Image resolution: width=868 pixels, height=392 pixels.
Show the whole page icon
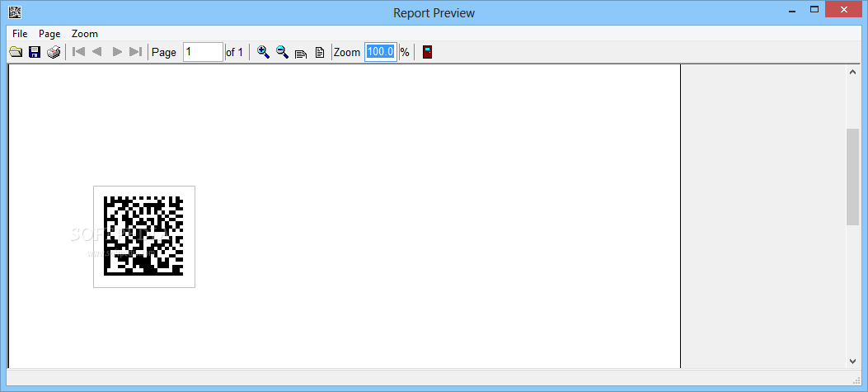coord(319,53)
